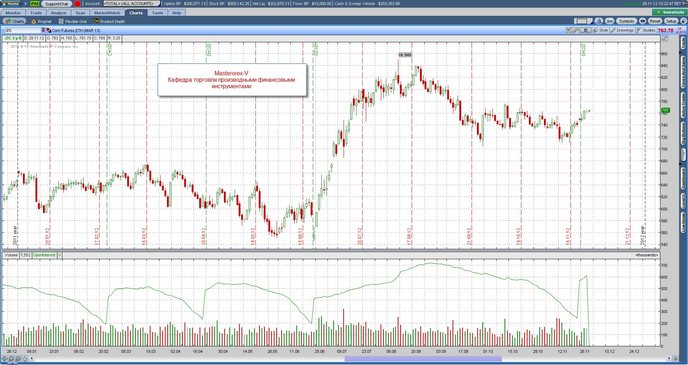688x365 pixels.
Task: Switch to the Trade tab
Action: coord(36,13)
